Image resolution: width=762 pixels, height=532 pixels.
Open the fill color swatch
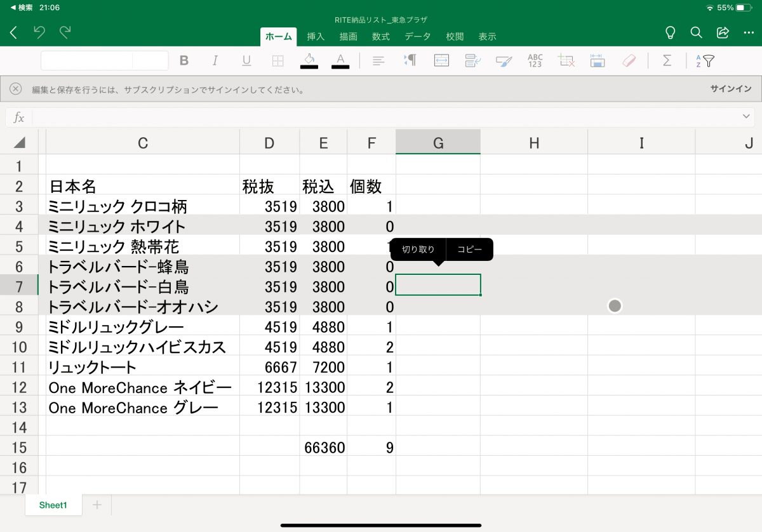pyautogui.click(x=309, y=61)
